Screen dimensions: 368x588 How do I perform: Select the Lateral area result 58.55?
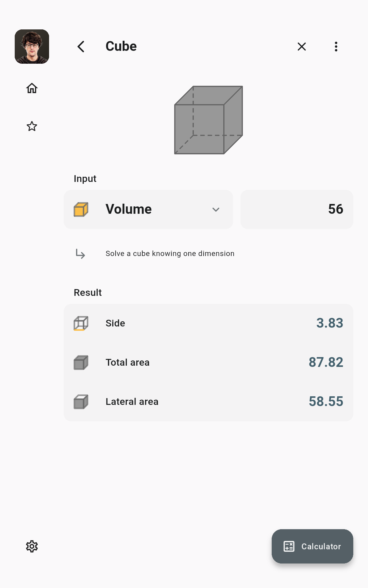tap(326, 401)
